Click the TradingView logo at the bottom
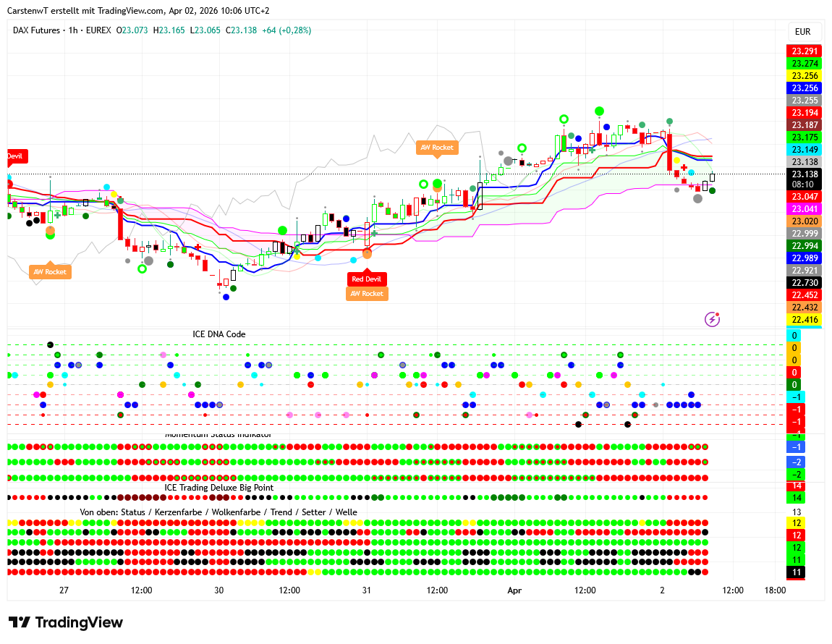This screenshot has width=832, height=644. [x=66, y=622]
